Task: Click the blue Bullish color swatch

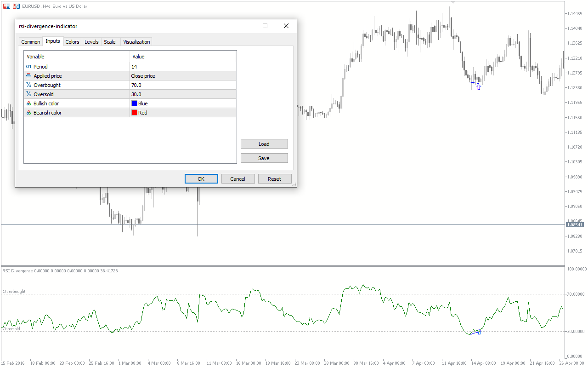Action: click(x=134, y=103)
